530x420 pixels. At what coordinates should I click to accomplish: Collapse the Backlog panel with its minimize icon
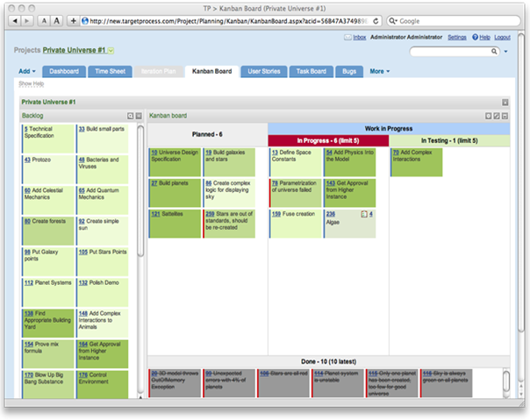[x=139, y=116]
